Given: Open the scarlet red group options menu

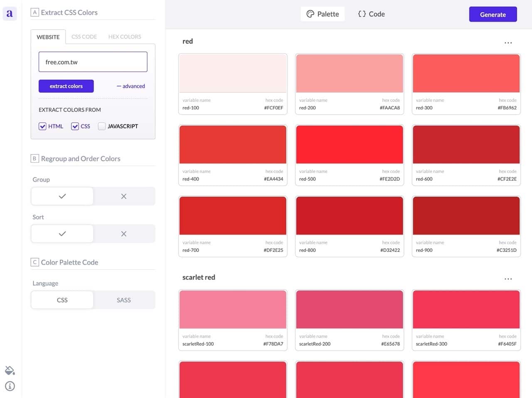Looking at the screenshot, I should pos(508,279).
